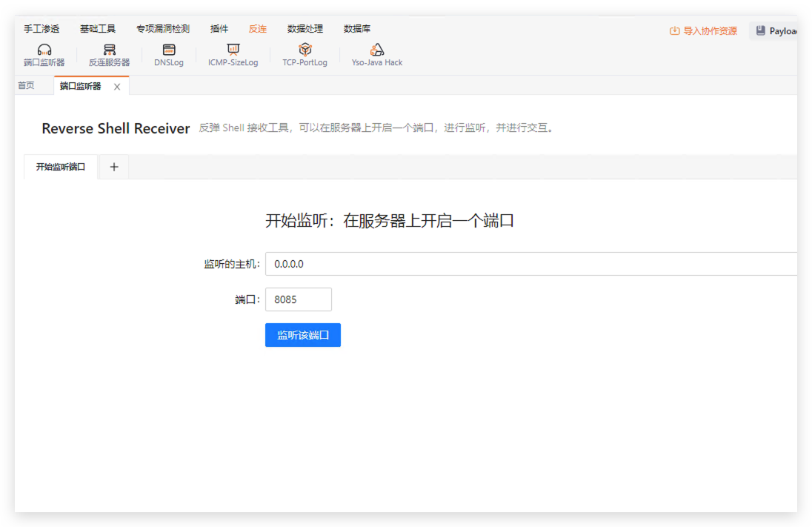Open the 反连服务器 server icon
This screenshot has height=527, width=812.
point(109,50)
